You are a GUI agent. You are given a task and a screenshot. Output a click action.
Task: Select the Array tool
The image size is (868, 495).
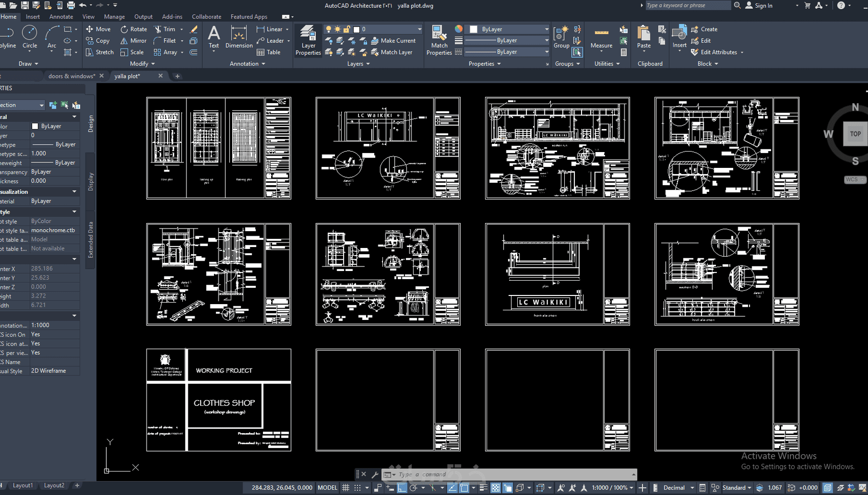pyautogui.click(x=165, y=52)
